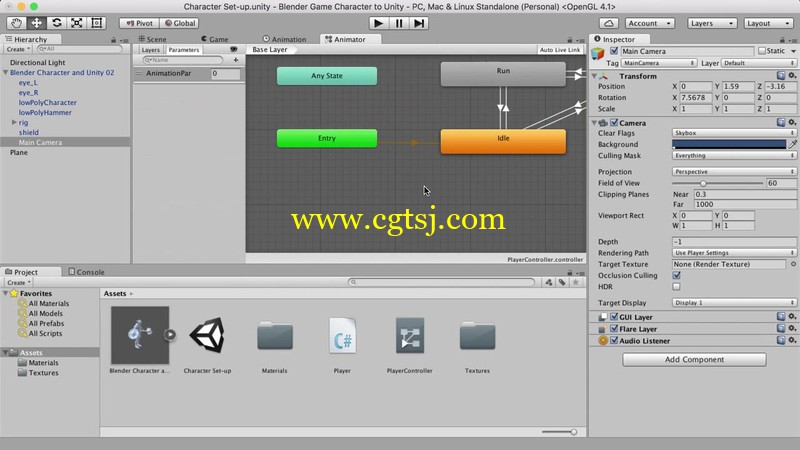Open the Clear Flags Skybox dropdown

[734, 133]
